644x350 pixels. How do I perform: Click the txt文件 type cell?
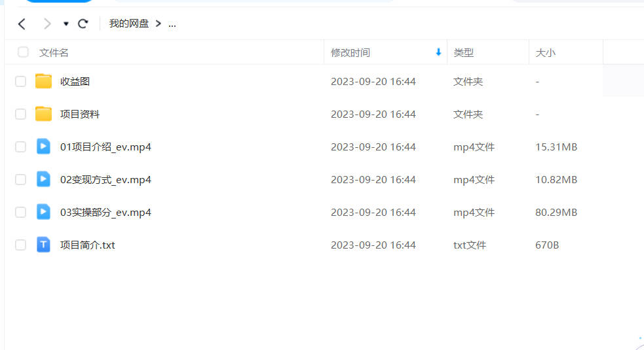click(x=470, y=245)
